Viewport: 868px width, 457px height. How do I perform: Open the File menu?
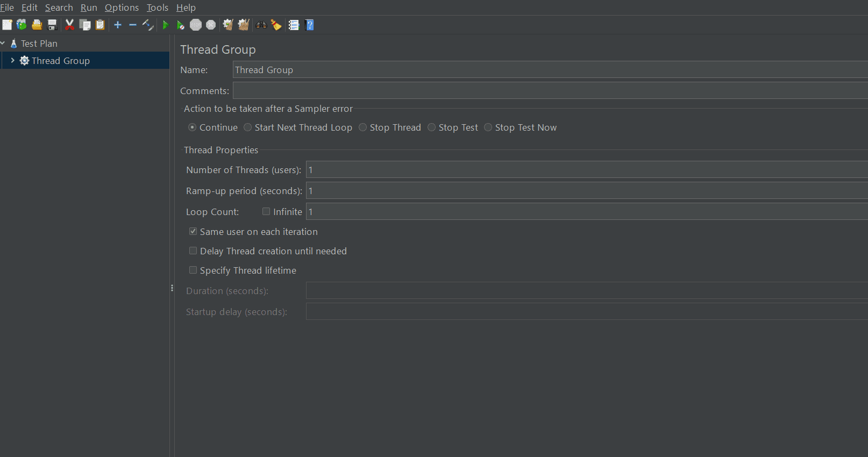click(x=7, y=8)
